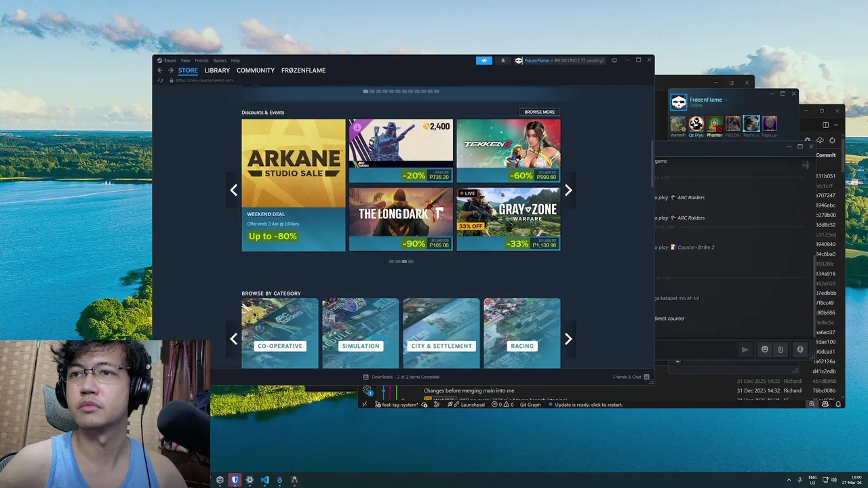868x488 pixels.
Task: Open the Arkane Studio Sale banner
Action: click(x=294, y=185)
